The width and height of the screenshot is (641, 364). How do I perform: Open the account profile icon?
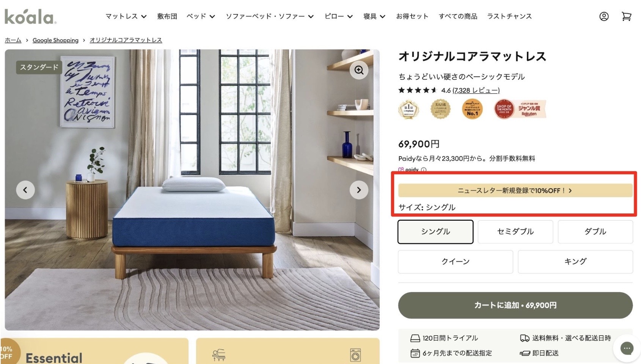tap(604, 16)
